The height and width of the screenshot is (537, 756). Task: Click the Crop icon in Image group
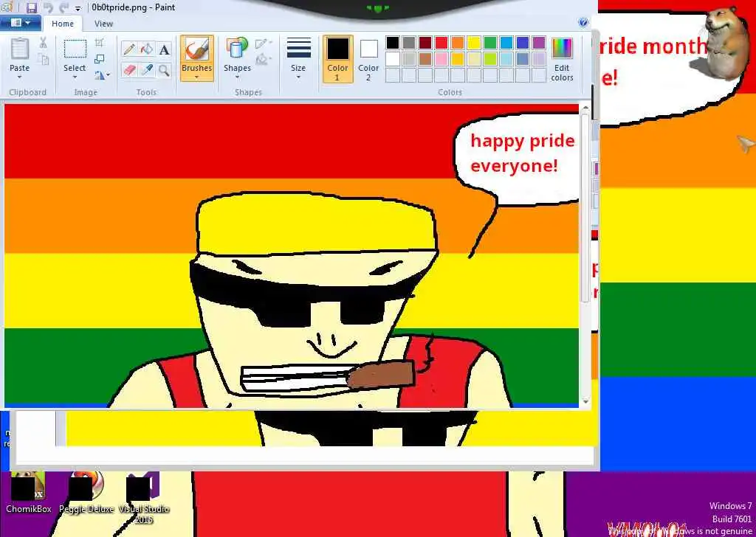tap(100, 43)
